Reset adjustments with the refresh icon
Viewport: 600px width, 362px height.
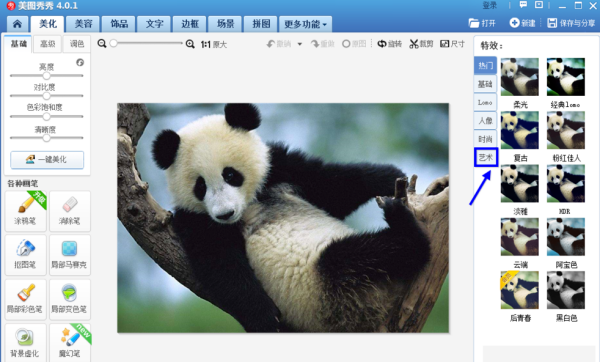pyautogui.click(x=80, y=62)
